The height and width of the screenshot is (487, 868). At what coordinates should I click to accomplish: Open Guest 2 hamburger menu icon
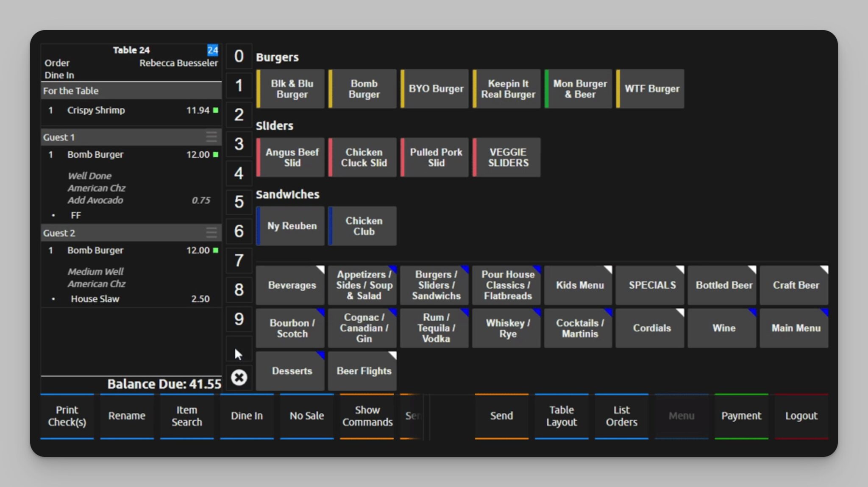(211, 232)
